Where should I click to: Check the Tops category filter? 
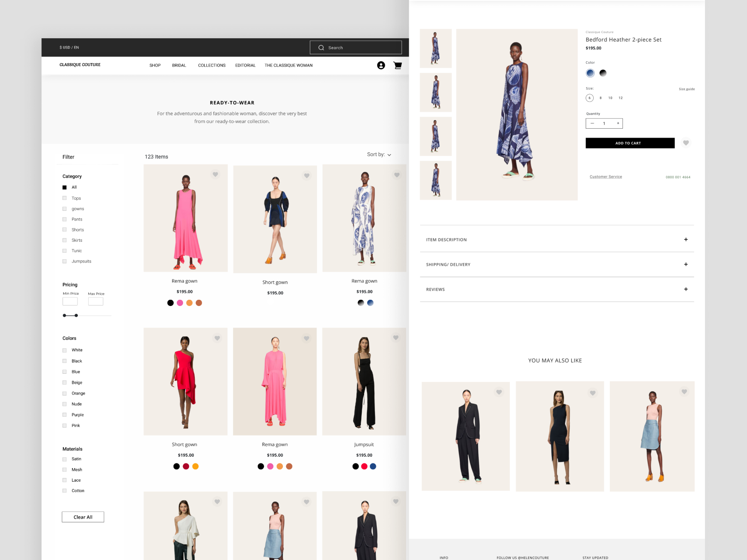click(x=65, y=198)
